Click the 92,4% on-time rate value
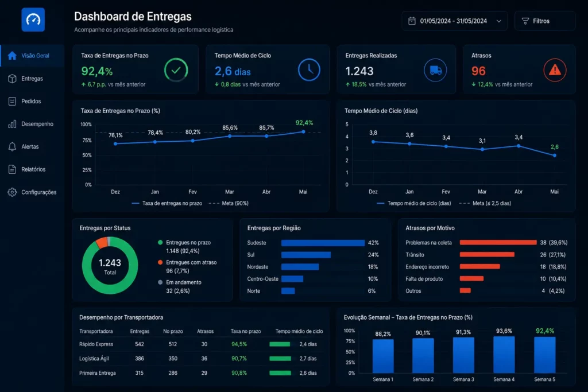The height and width of the screenshot is (392, 588). [96, 71]
